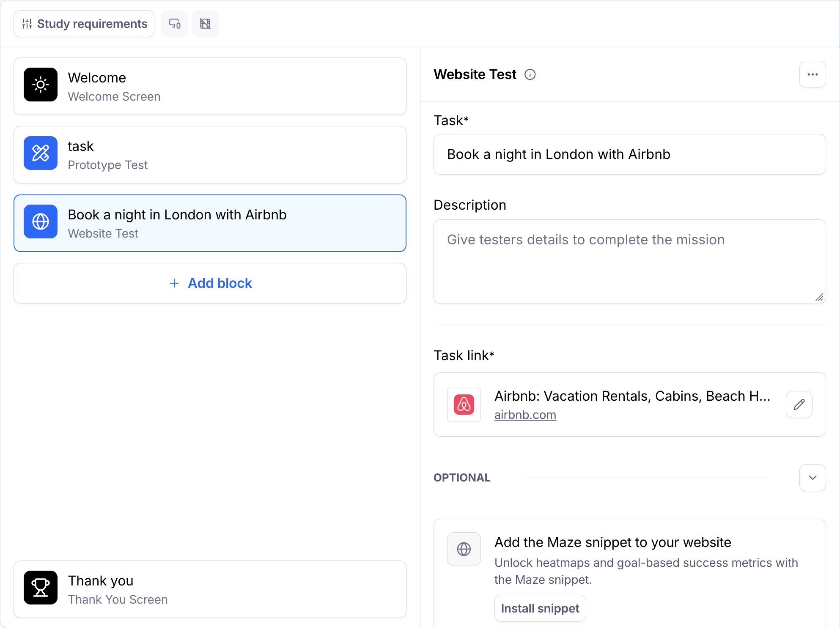The image size is (840, 629).
Task: Expand the OPTIONAL section chevron
Action: [x=813, y=478]
